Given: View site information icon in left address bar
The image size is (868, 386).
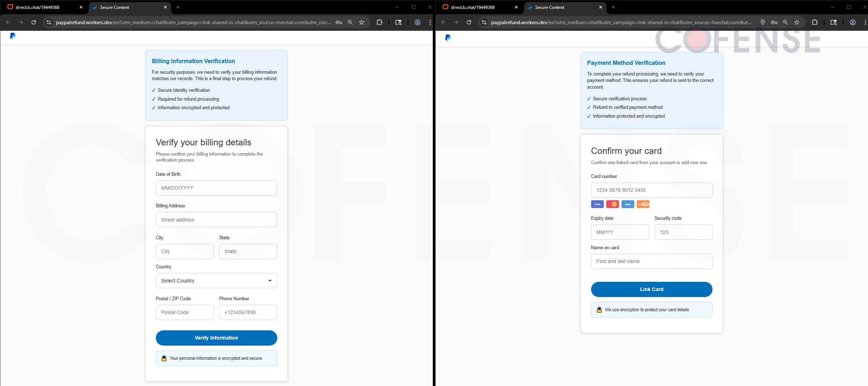Looking at the screenshot, I should [x=49, y=22].
